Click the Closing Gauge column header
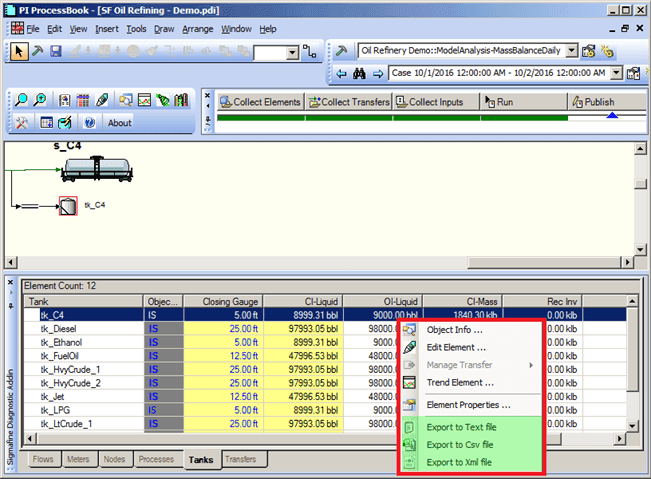Screen dimensions: 651x479 coord(223,301)
